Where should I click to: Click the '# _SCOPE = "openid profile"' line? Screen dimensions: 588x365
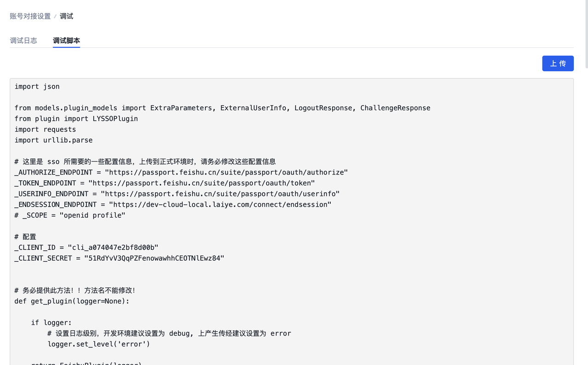[x=70, y=215]
